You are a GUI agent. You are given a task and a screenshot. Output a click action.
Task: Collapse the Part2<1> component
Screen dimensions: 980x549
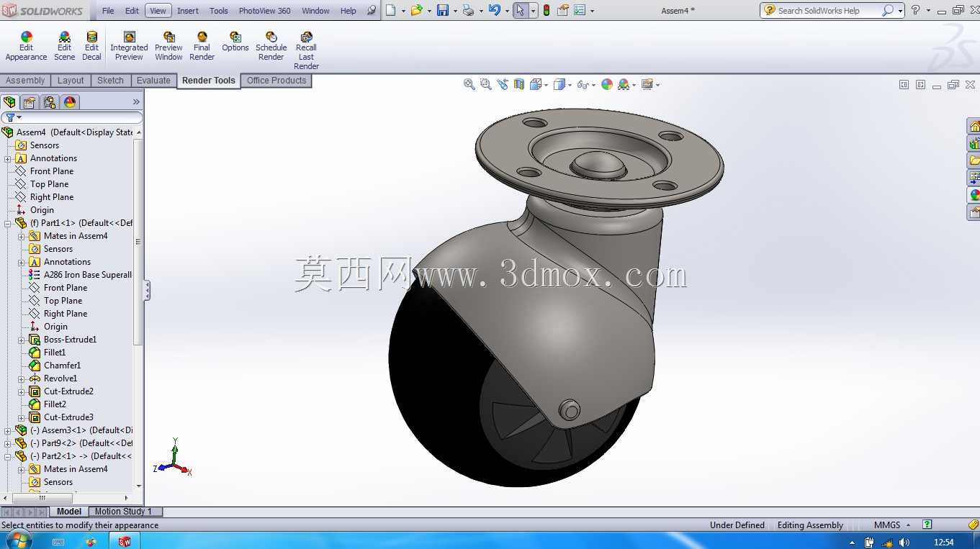click(x=8, y=456)
